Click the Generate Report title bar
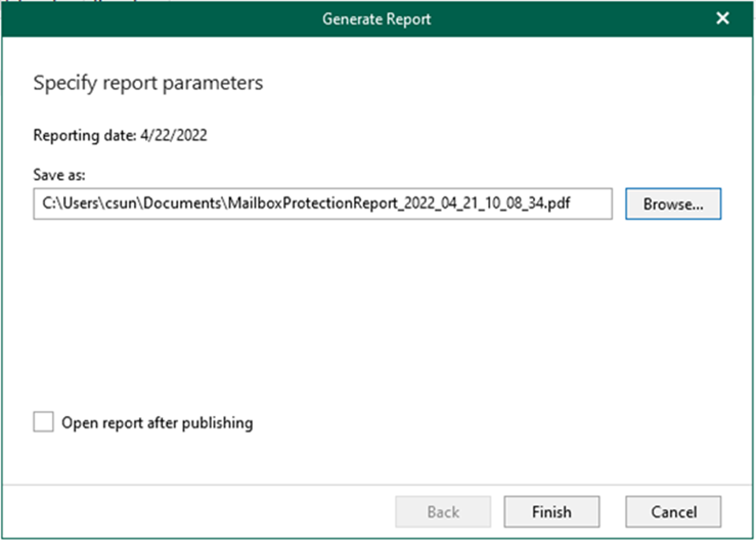756x543 pixels. [x=377, y=19]
